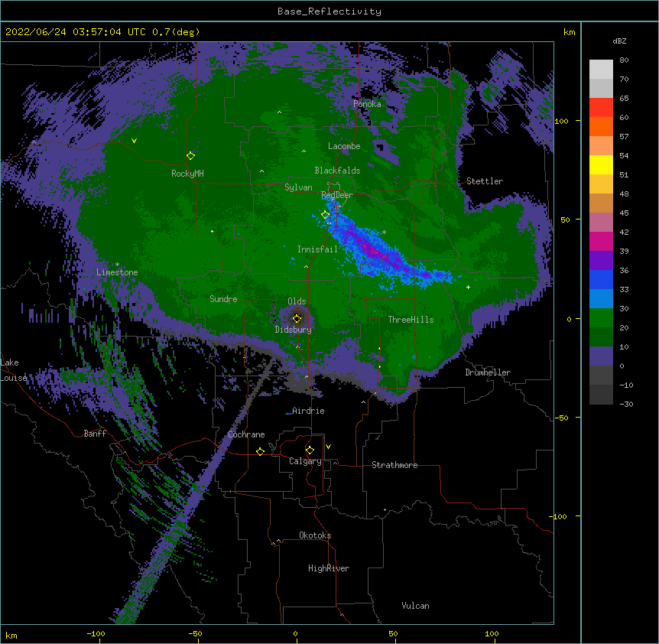The height and width of the screenshot is (644, 659).
Task: Click the yellow diamond marker at Didsbury radar site
Action: (297, 319)
